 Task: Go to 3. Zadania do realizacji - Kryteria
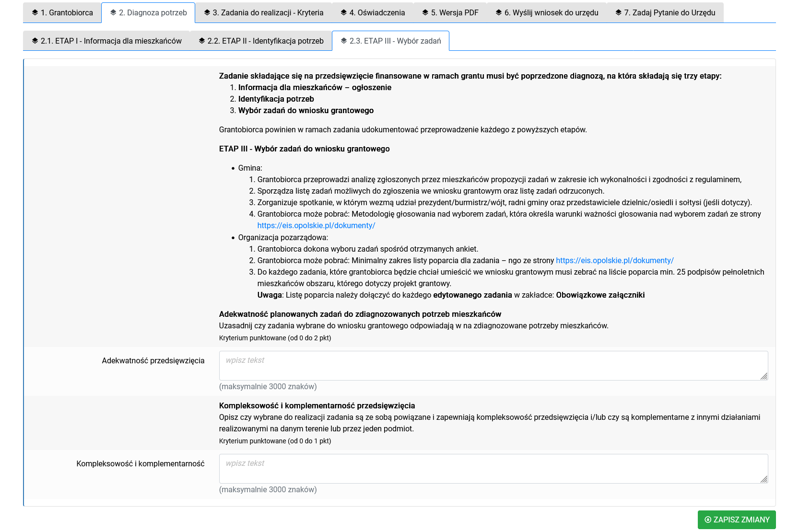pyautogui.click(x=263, y=13)
